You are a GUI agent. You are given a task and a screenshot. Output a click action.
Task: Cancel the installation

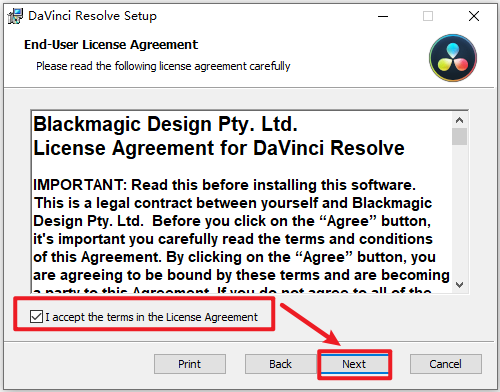(446, 364)
